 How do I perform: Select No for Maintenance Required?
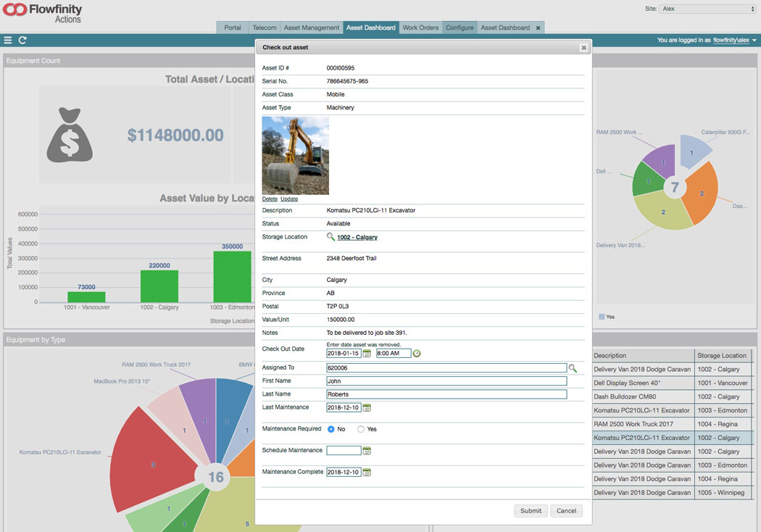point(331,429)
